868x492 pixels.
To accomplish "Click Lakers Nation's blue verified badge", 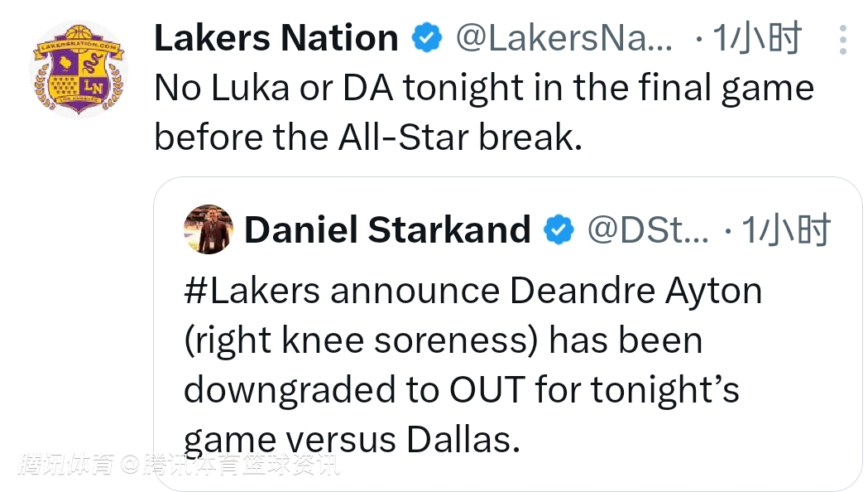I will tap(427, 38).
